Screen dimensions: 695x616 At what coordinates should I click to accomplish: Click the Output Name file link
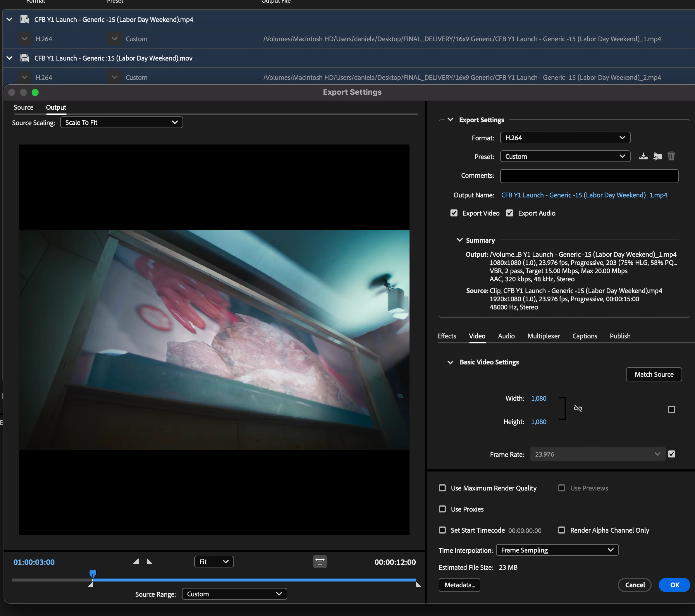point(584,195)
